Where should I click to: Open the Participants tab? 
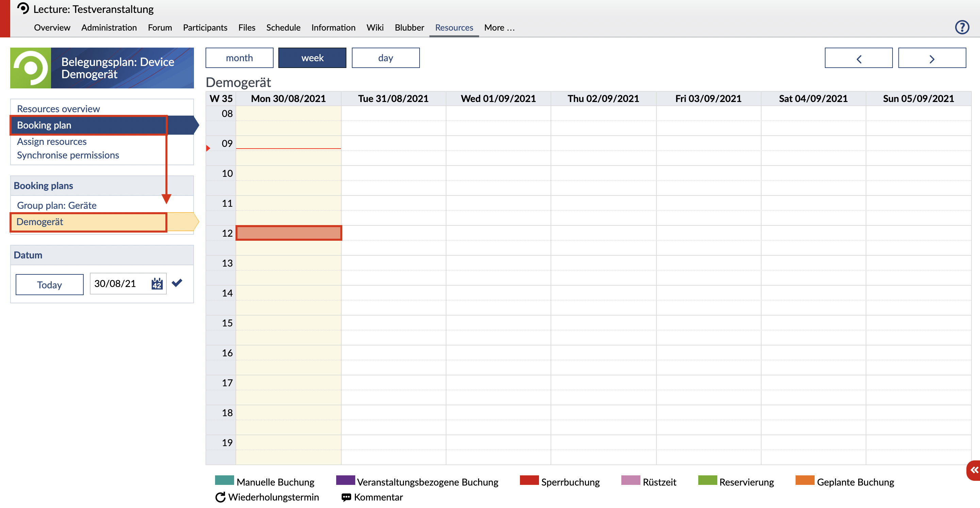click(x=205, y=28)
